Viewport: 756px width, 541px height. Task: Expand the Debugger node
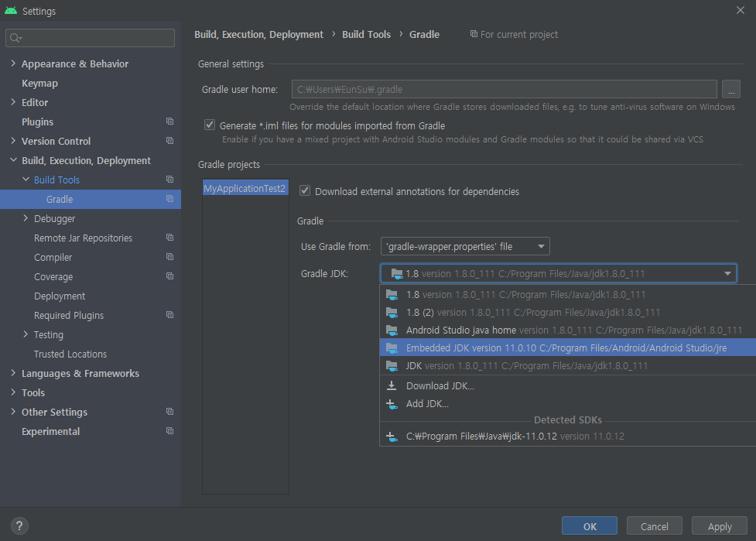point(26,218)
